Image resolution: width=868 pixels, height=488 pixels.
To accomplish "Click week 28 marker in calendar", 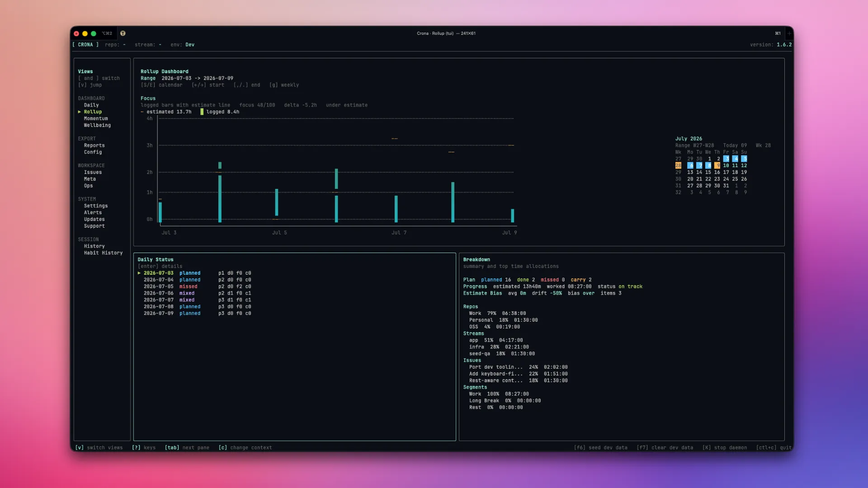I will [678, 166].
